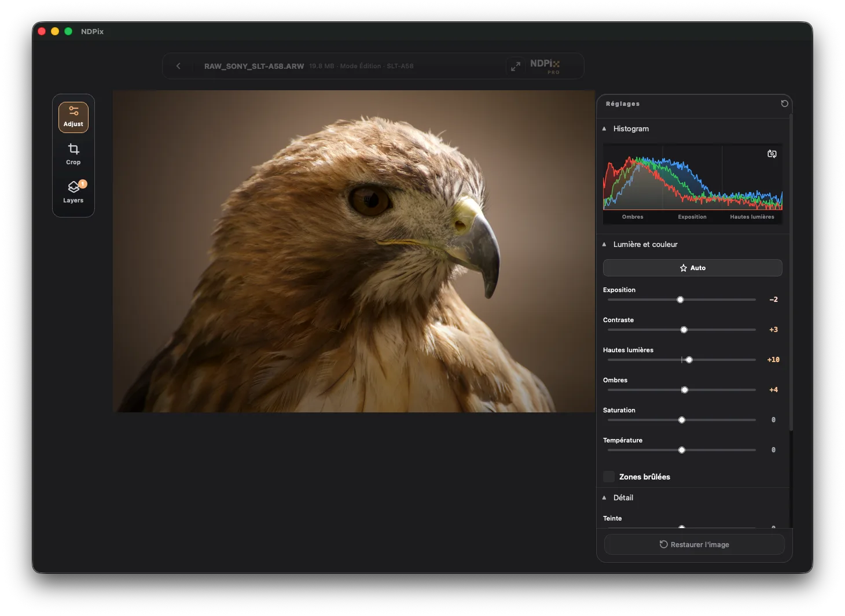Collapse the Histogram section
The width and height of the screenshot is (845, 616).
pyautogui.click(x=604, y=129)
